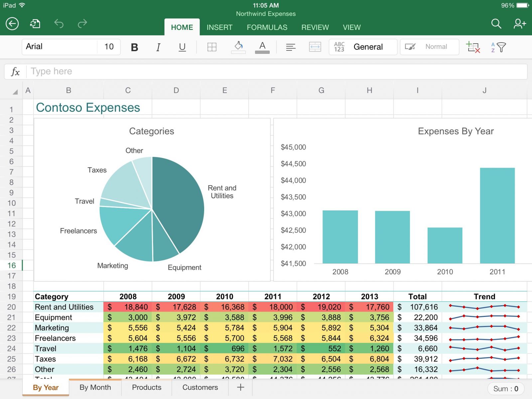Open sort and filter icon
This screenshot has height=399, width=532.
pyautogui.click(x=498, y=47)
